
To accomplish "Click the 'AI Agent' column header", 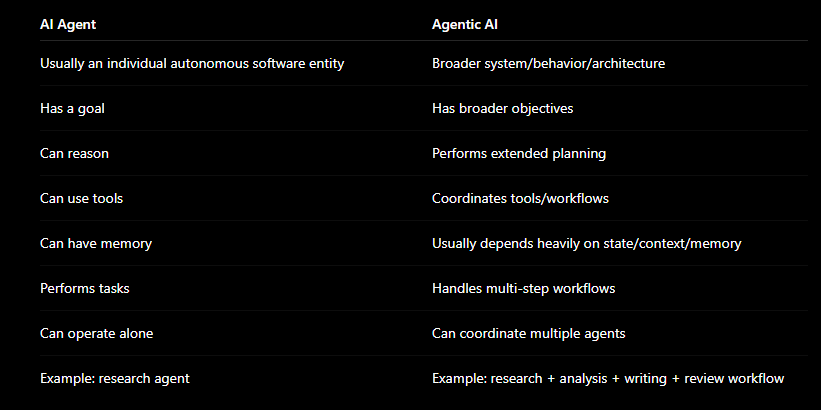I will point(68,24).
